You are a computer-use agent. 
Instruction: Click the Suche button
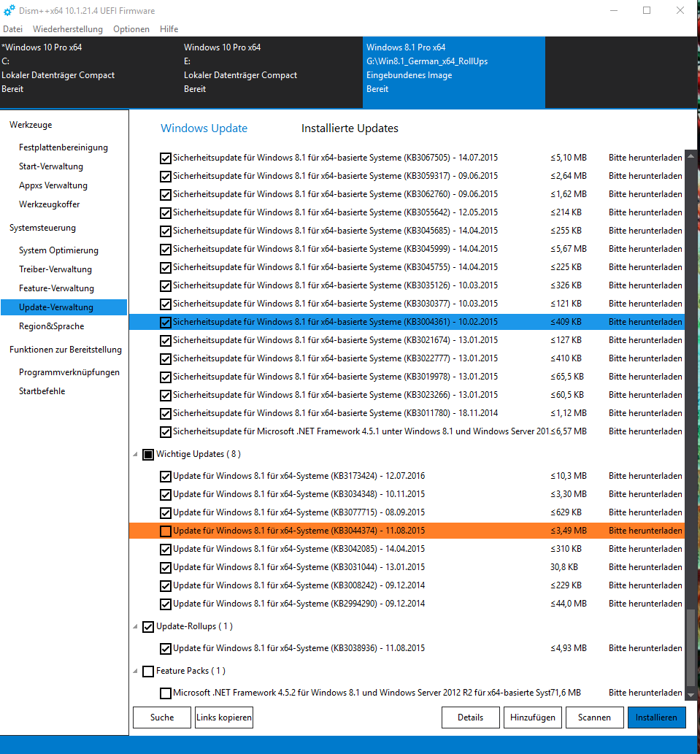(162, 718)
